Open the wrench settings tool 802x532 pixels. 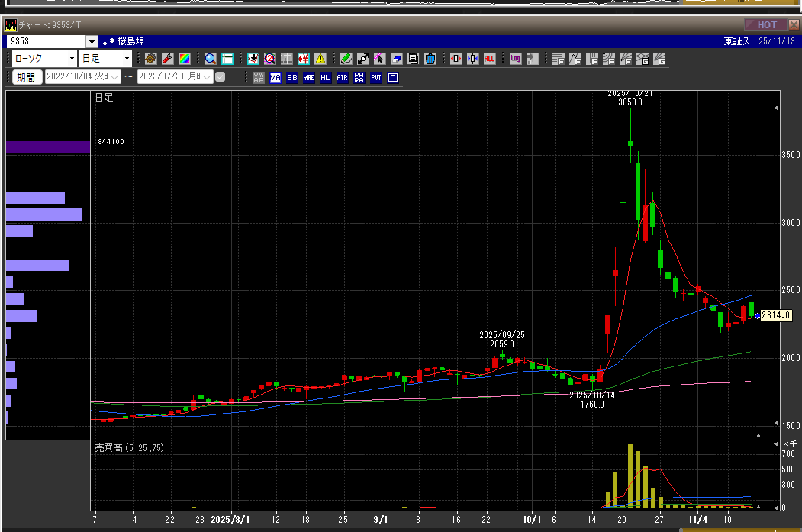167,58
